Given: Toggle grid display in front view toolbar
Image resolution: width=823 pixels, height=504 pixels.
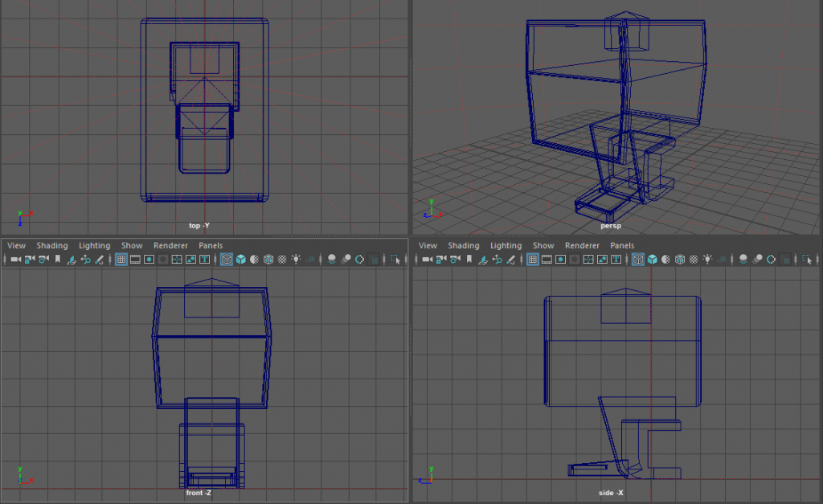Looking at the screenshot, I should tap(121, 260).
